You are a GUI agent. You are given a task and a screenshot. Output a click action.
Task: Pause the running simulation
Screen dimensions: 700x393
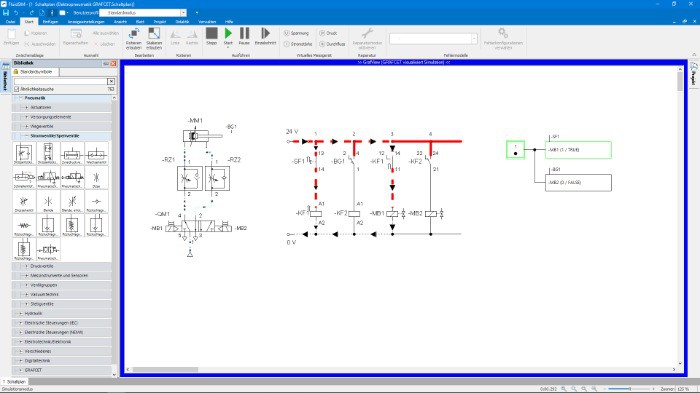[x=244, y=36]
